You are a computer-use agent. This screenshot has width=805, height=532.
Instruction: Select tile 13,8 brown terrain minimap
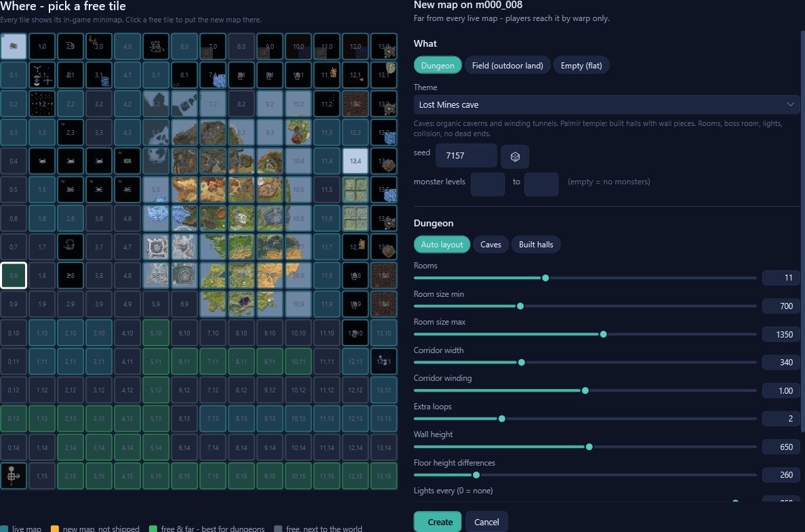pos(384,275)
